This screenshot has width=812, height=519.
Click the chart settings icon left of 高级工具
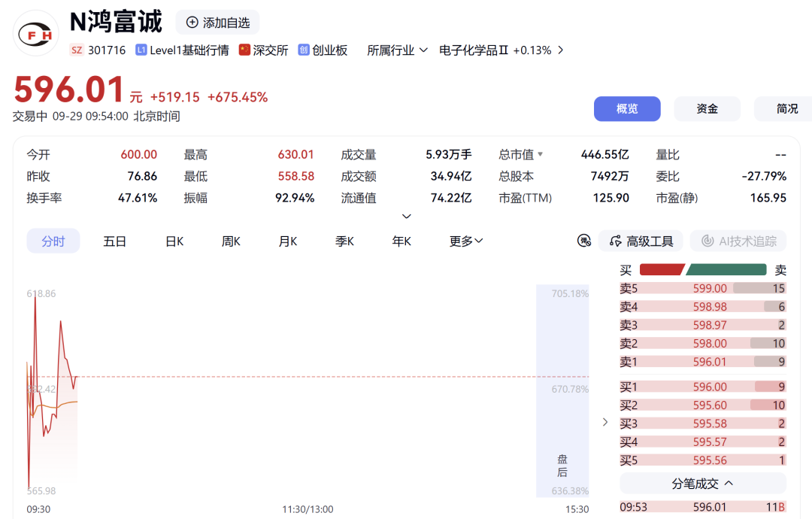[x=584, y=241]
